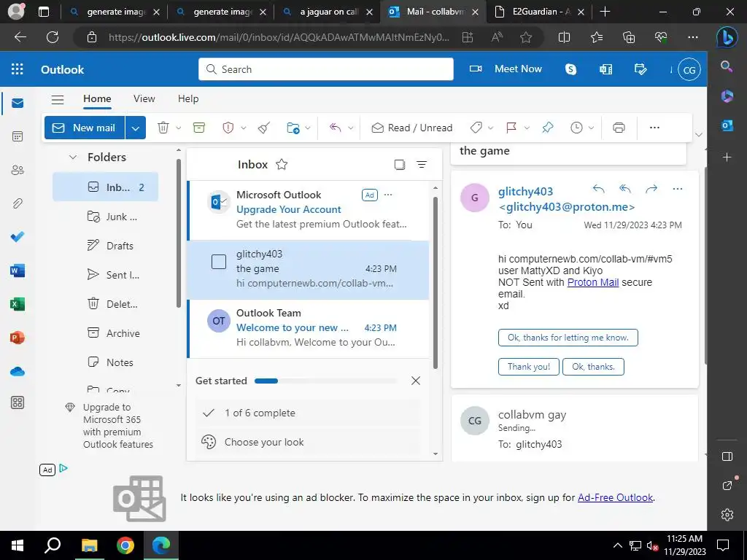Click the Report shield icon in toolbar
The image size is (747, 560).
tap(228, 128)
